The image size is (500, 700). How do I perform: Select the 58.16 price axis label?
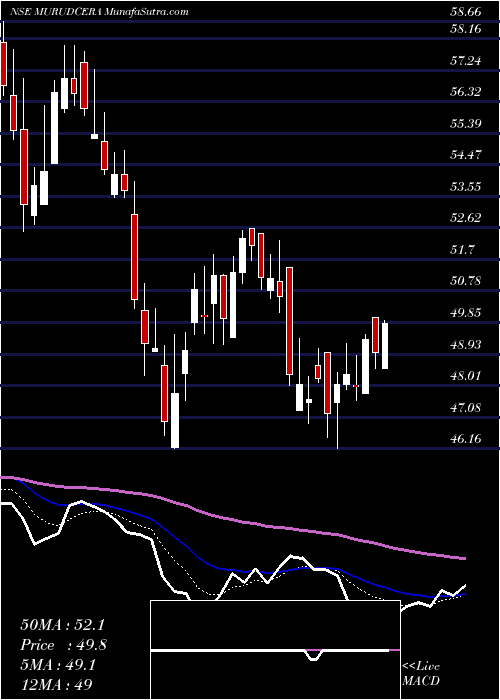click(x=465, y=29)
